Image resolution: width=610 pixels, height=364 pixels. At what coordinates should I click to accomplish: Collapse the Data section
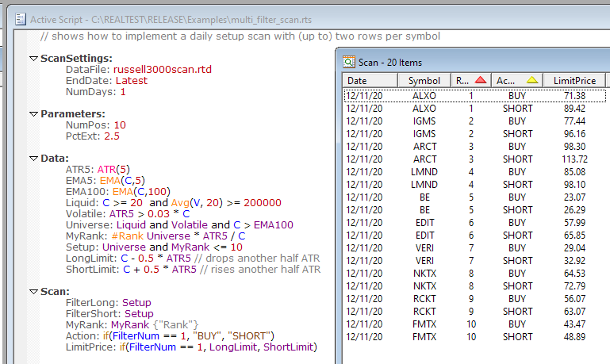point(33,159)
